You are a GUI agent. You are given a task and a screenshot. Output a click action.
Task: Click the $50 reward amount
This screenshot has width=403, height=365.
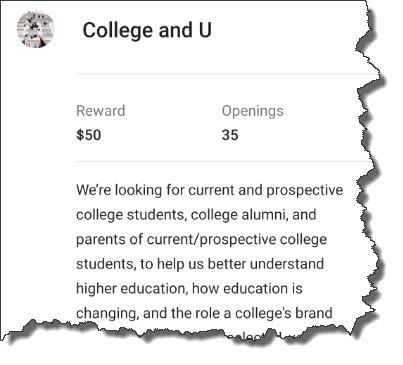tap(89, 135)
